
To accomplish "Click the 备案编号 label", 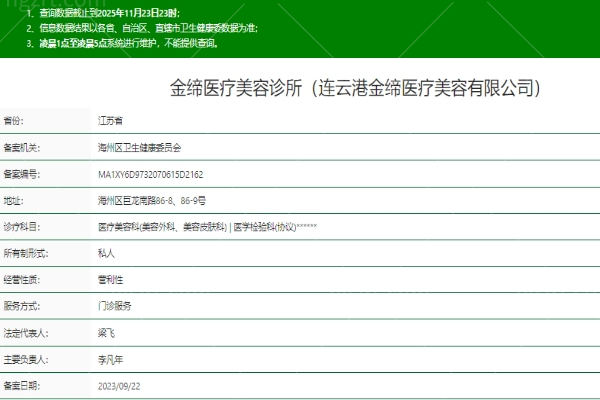I will tap(21, 175).
